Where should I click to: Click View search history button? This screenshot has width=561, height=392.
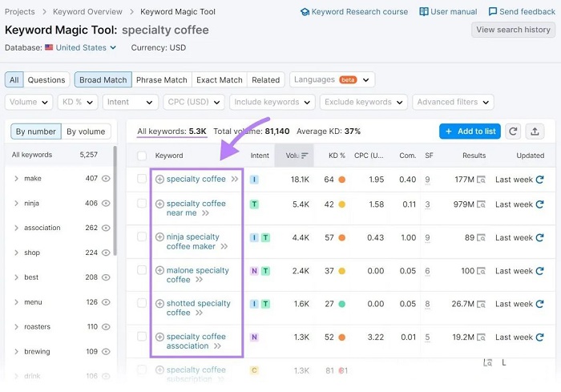pyautogui.click(x=514, y=30)
